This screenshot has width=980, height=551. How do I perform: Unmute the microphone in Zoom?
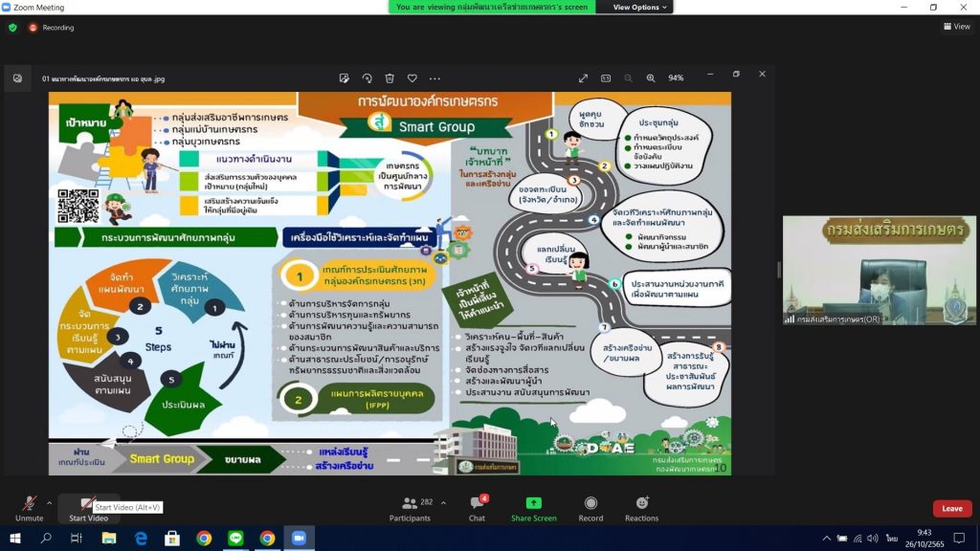coord(30,506)
